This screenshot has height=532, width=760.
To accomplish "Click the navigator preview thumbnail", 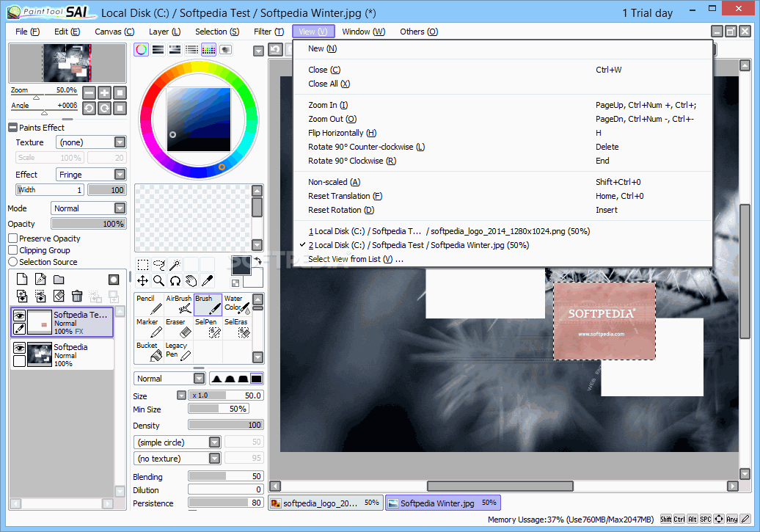I will (x=67, y=62).
